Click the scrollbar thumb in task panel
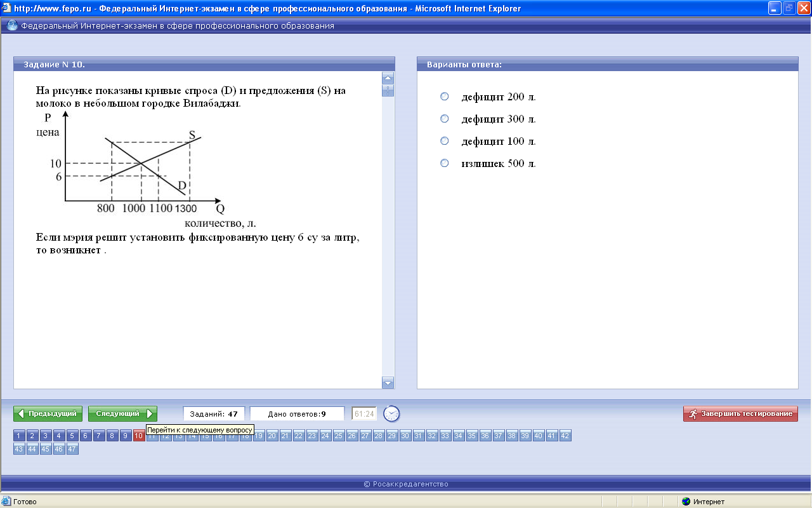The image size is (812, 508). click(x=388, y=90)
